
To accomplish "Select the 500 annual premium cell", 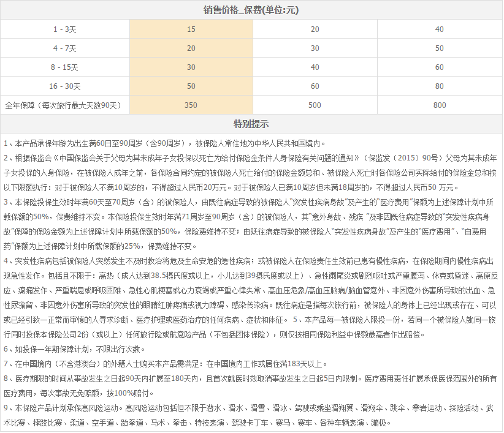I will coord(315,105).
